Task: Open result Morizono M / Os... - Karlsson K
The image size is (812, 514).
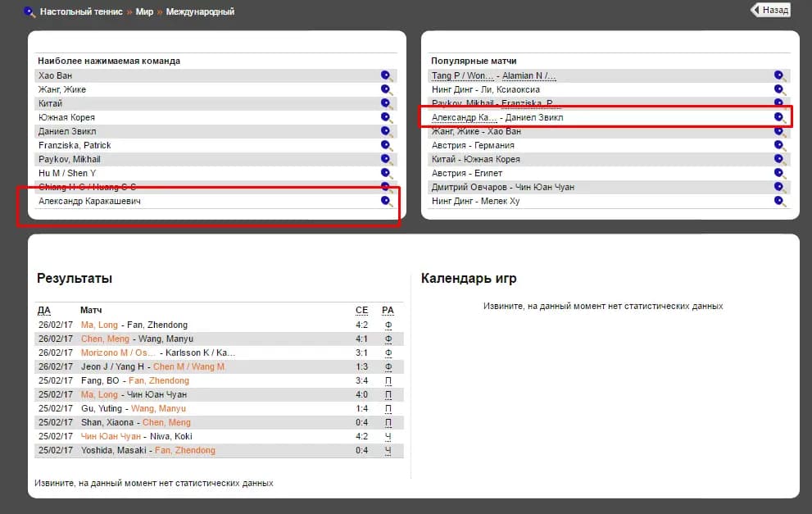Action: 158,353
